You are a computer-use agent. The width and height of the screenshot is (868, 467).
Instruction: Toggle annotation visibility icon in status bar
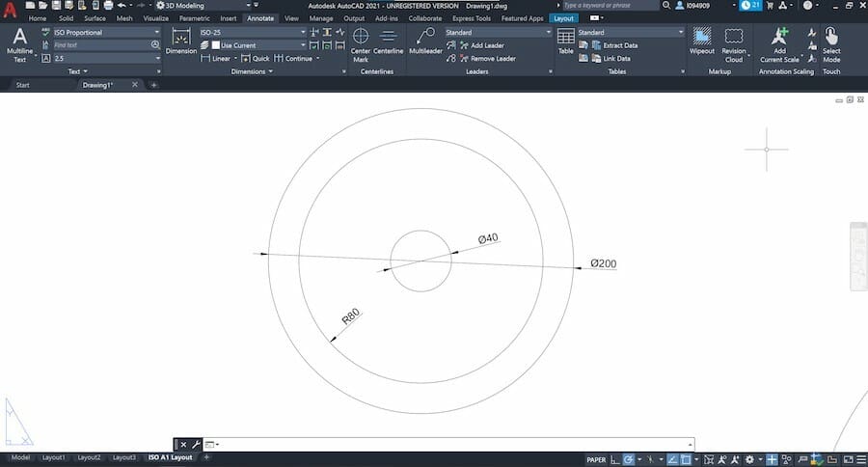(721, 459)
